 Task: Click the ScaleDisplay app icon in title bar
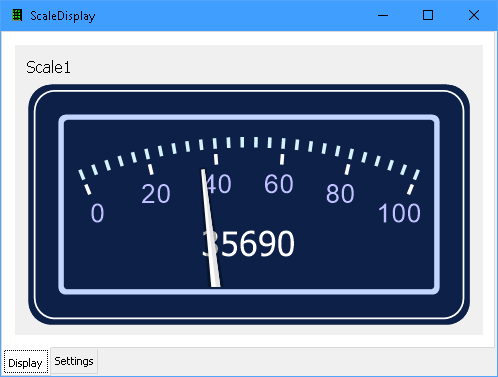(x=17, y=15)
